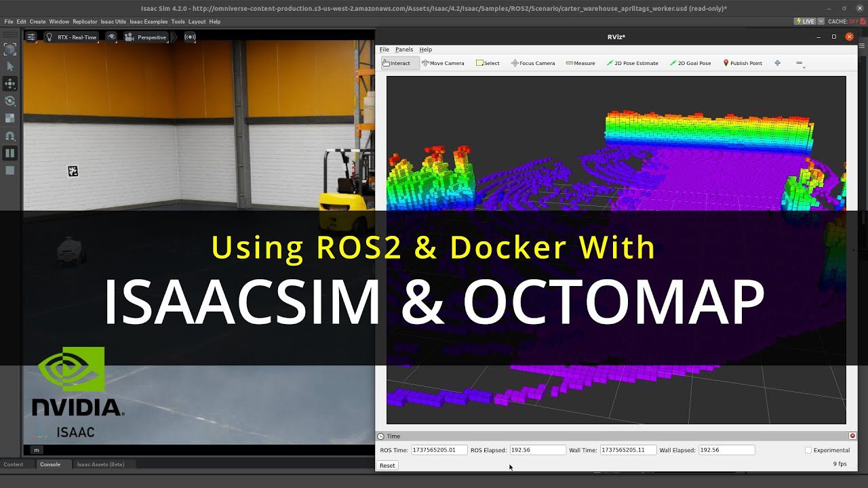
Task: Open the Replicator menu
Action: click(x=85, y=22)
